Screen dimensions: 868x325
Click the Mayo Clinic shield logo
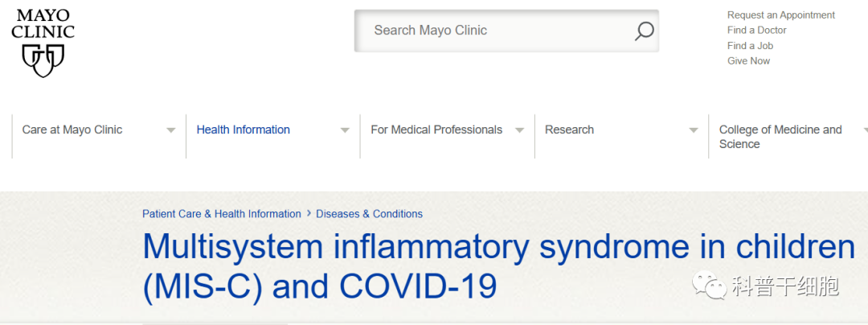pyautogui.click(x=43, y=43)
